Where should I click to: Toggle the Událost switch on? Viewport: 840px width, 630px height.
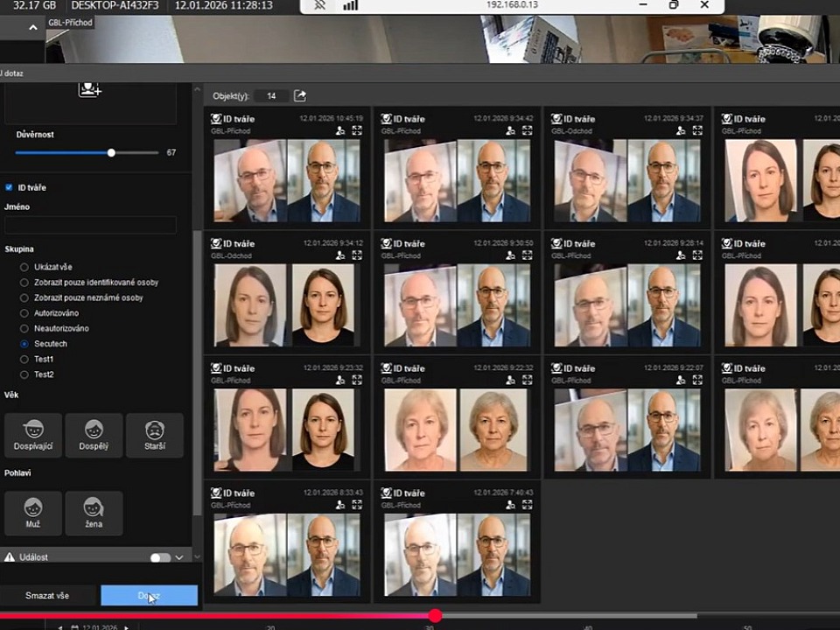159,557
